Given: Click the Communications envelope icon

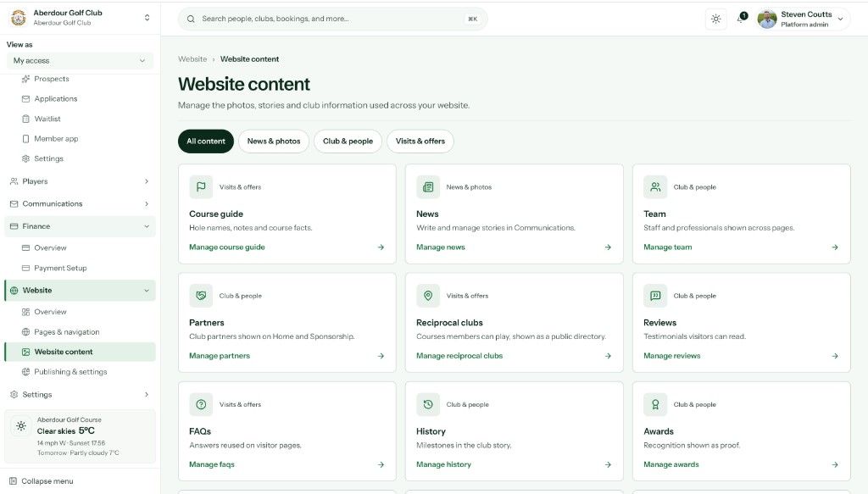Looking at the screenshot, I should 14,203.
